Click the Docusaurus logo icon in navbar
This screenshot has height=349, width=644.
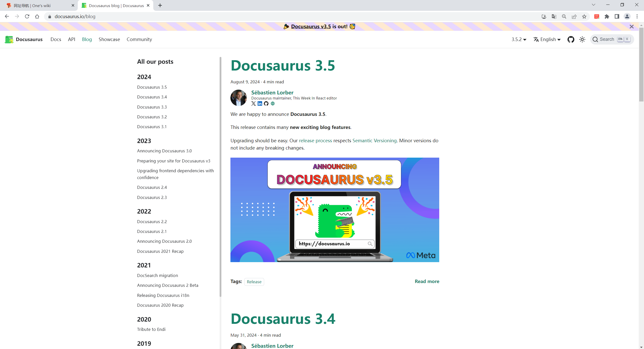(x=9, y=39)
